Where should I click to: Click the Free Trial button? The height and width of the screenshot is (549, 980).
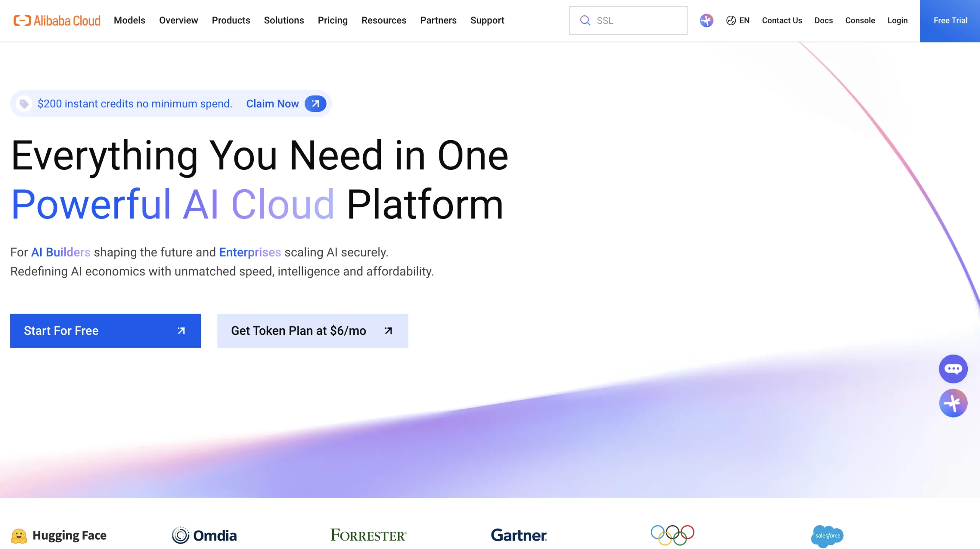[950, 21]
